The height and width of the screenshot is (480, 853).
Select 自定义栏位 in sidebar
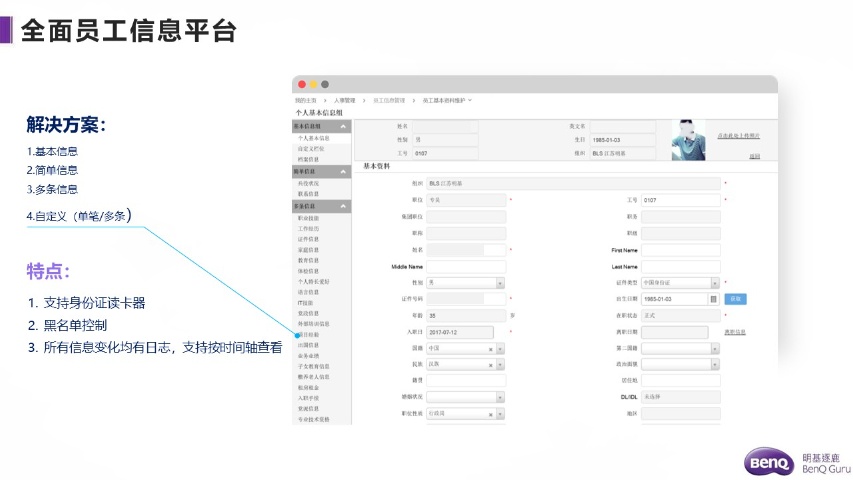[311, 149]
